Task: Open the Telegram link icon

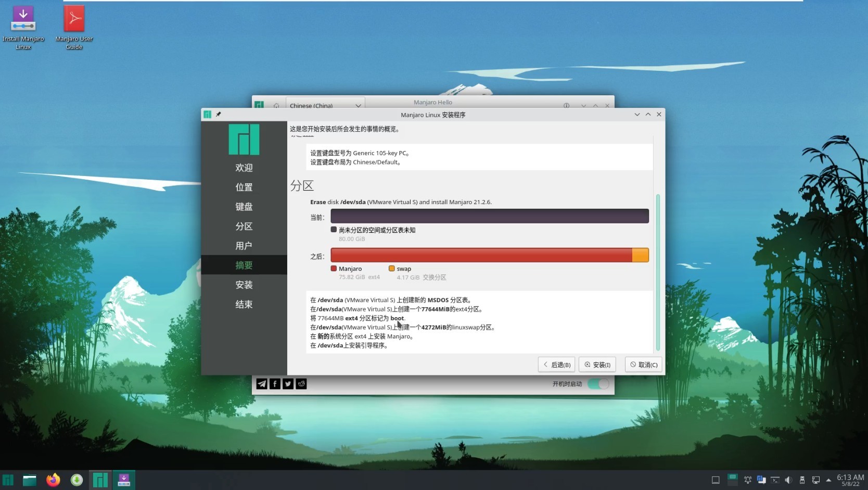Action: (x=262, y=384)
